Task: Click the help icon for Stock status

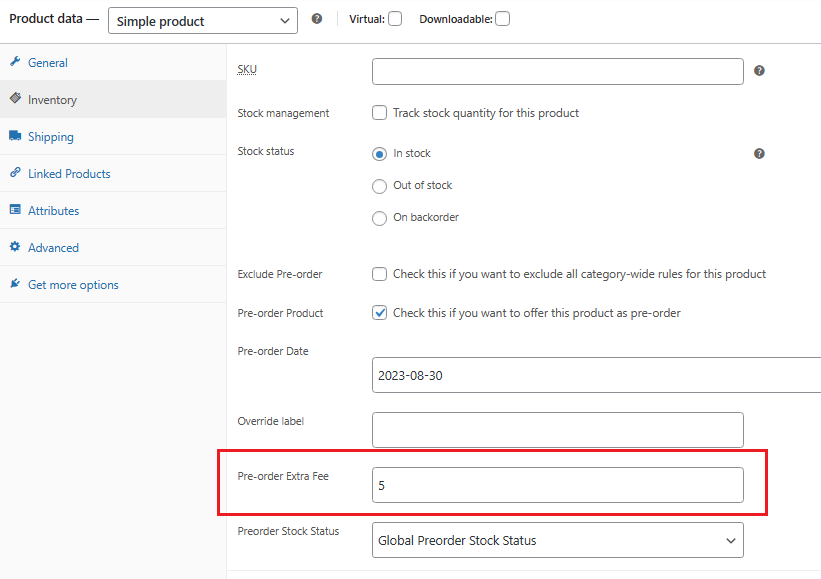Action: (x=759, y=153)
